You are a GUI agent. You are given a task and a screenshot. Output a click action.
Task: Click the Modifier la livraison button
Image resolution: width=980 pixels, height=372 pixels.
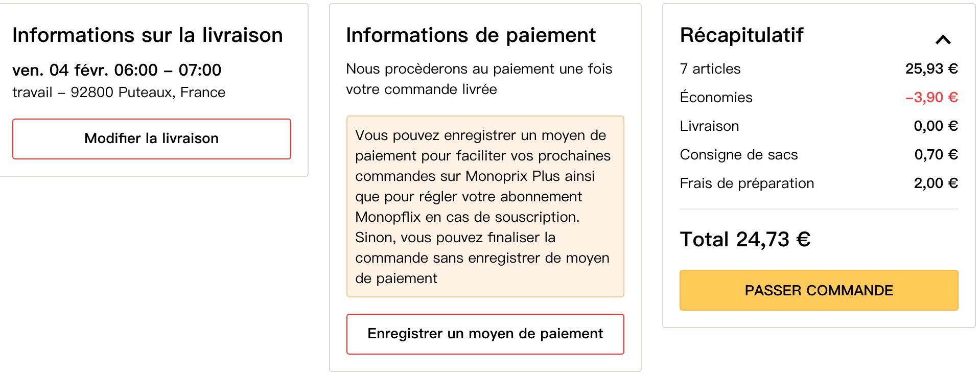[152, 139]
